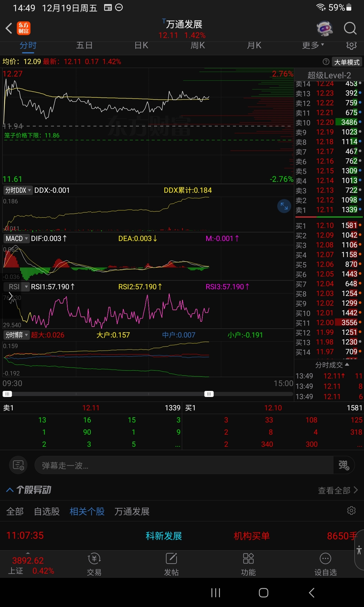This screenshot has width=364, height=607.
Task: Open 科新发展 stock link
Action: (164, 536)
